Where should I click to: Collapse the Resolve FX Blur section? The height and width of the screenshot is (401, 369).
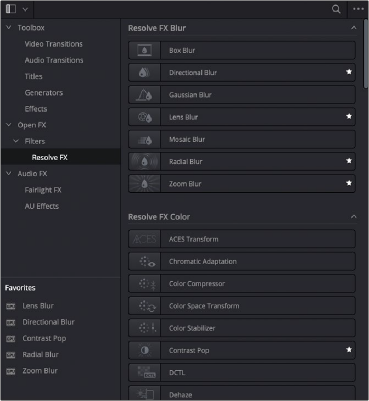click(x=353, y=28)
